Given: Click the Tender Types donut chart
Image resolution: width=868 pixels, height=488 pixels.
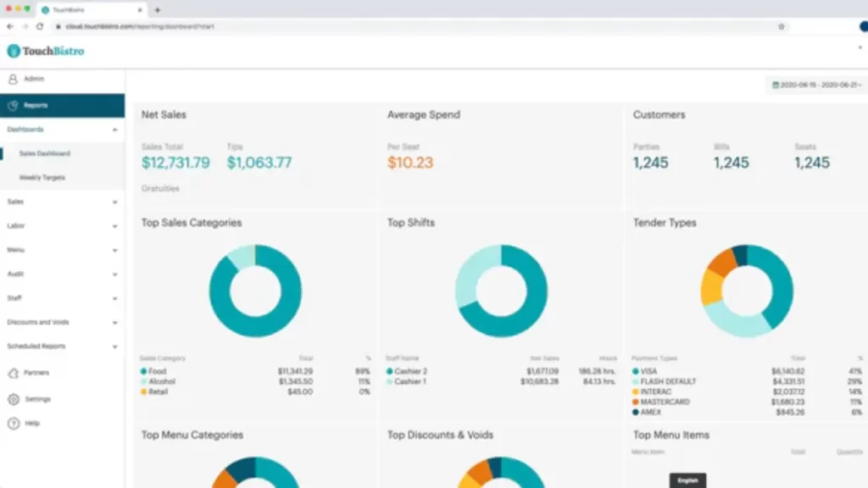Looking at the screenshot, I should pyautogui.click(x=748, y=291).
